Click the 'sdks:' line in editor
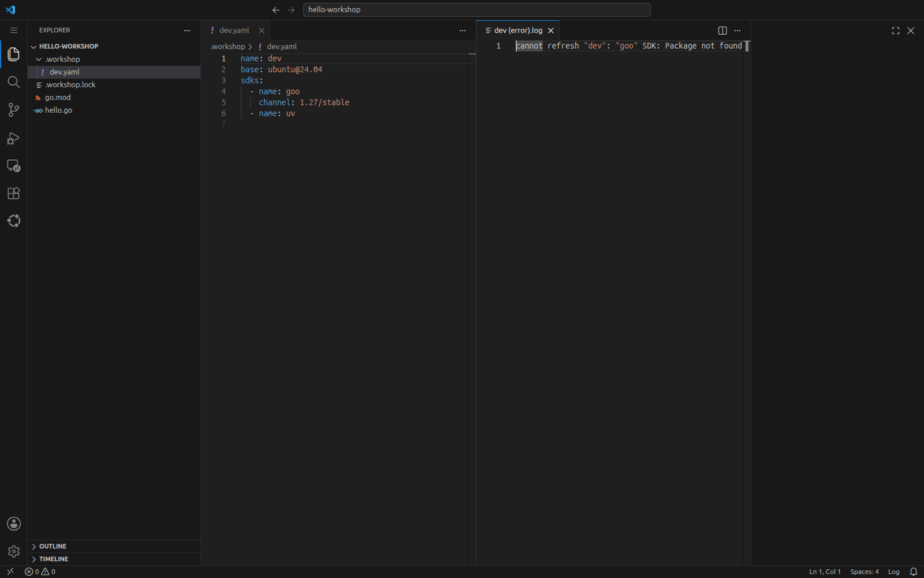The height and width of the screenshot is (578, 924). (x=252, y=80)
